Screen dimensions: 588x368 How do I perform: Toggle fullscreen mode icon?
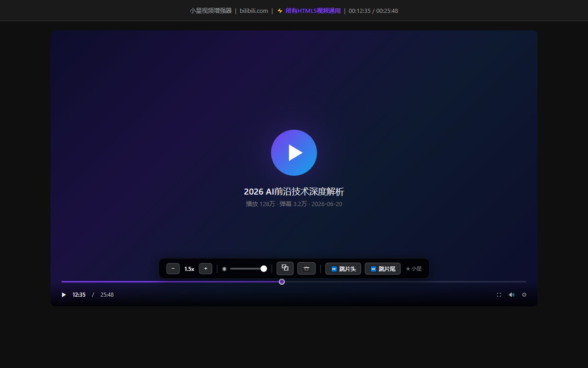499,295
